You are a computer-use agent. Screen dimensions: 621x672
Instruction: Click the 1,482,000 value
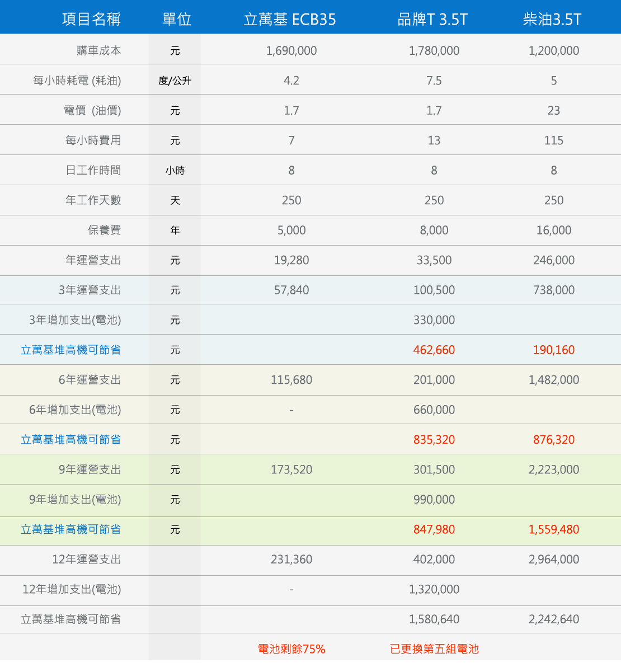tap(554, 380)
